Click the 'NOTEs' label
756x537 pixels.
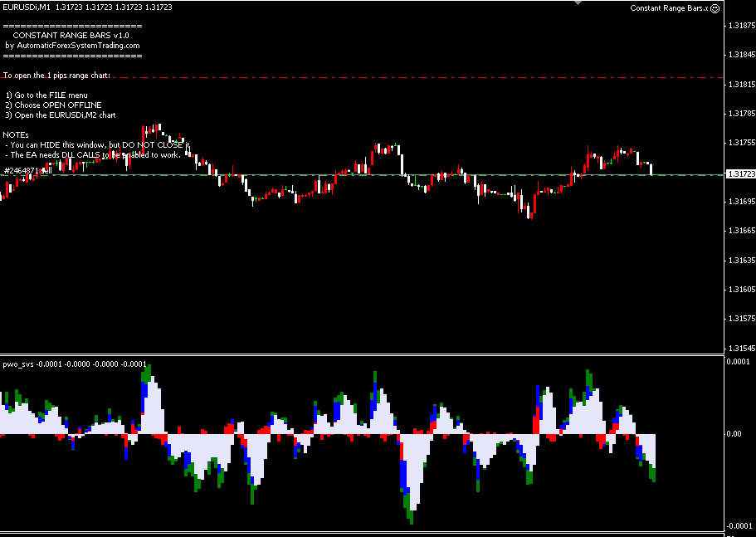click(x=16, y=135)
